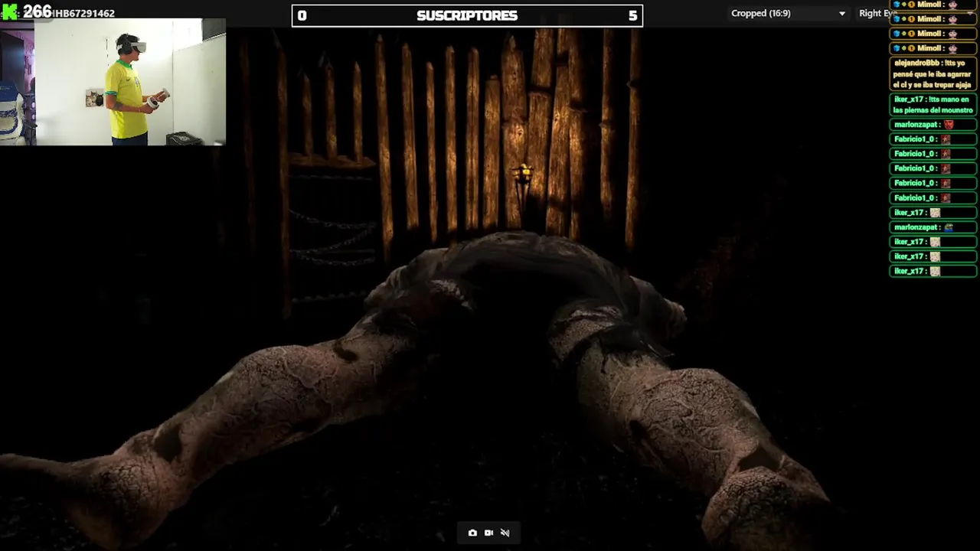Click the IHB67291462 code text
The width and height of the screenshot is (980, 551).
pos(83,14)
